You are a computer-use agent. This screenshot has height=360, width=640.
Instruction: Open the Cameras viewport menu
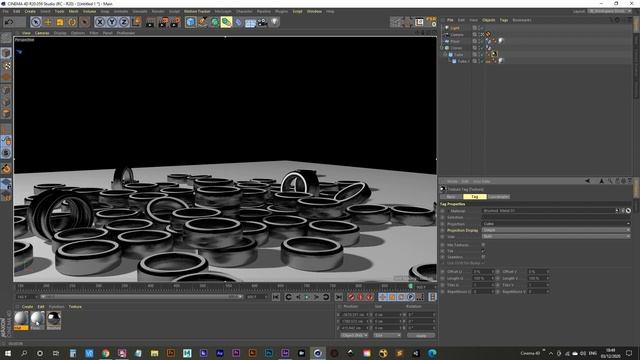[x=42, y=33]
